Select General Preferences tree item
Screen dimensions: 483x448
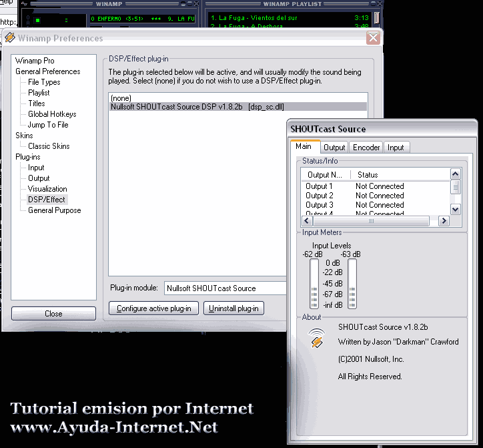pos(48,71)
